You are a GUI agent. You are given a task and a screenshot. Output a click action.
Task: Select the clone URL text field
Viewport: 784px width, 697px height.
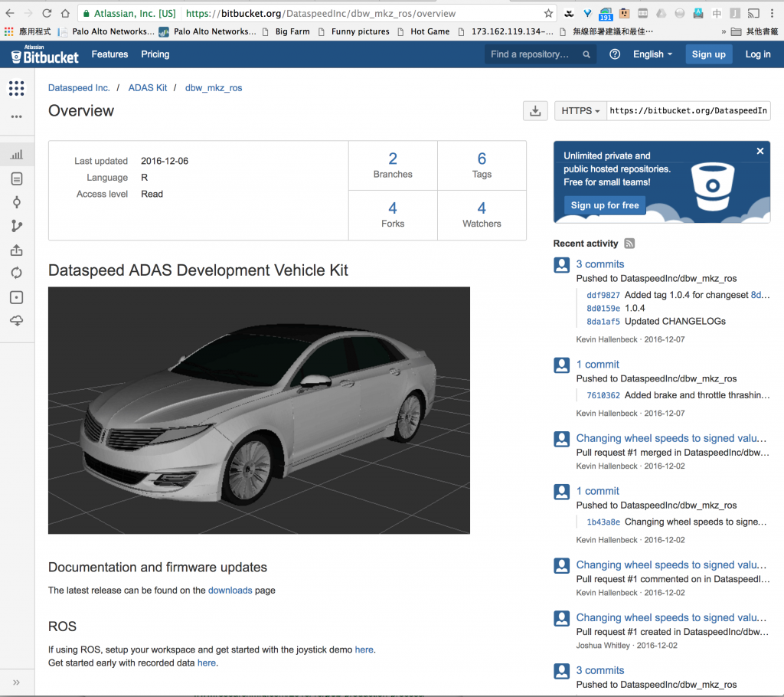688,110
